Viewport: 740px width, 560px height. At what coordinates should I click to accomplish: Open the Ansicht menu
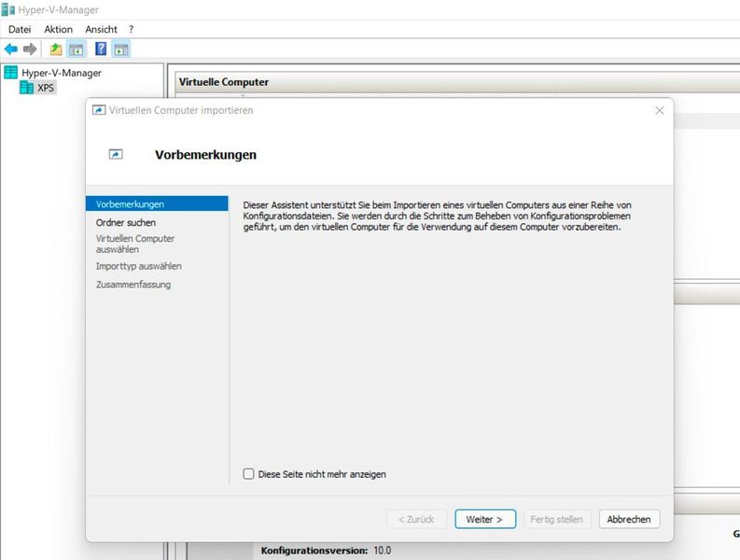point(101,29)
